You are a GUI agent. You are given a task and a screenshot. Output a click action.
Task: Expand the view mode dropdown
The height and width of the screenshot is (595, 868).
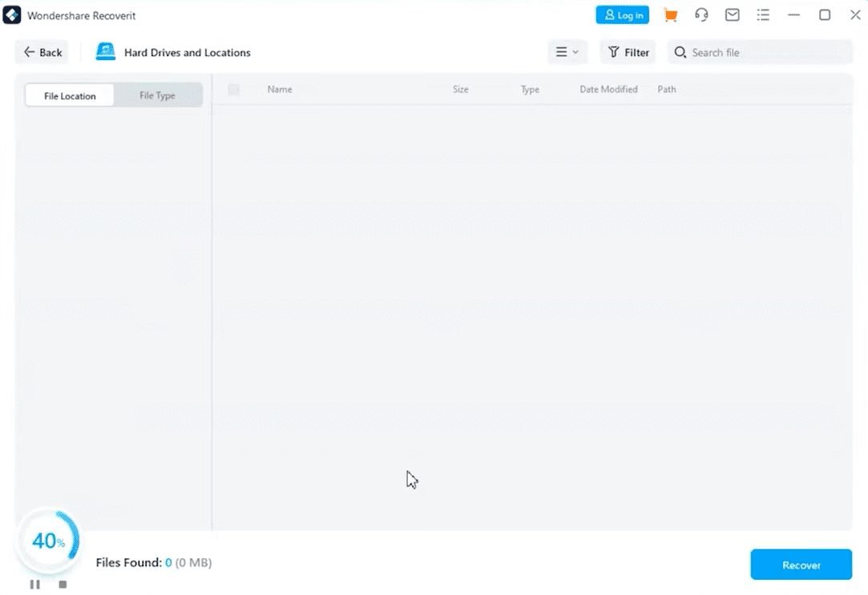[x=567, y=52]
